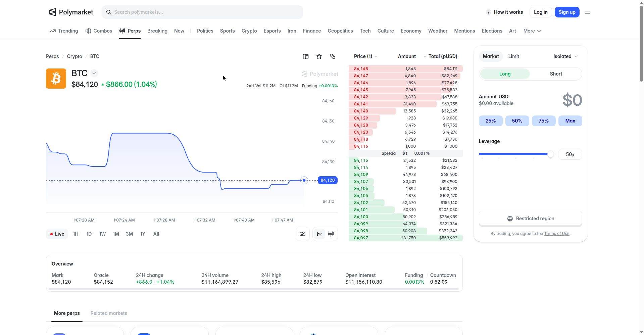Expand the More categories menu
The height and width of the screenshot is (335, 644).
[532, 31]
